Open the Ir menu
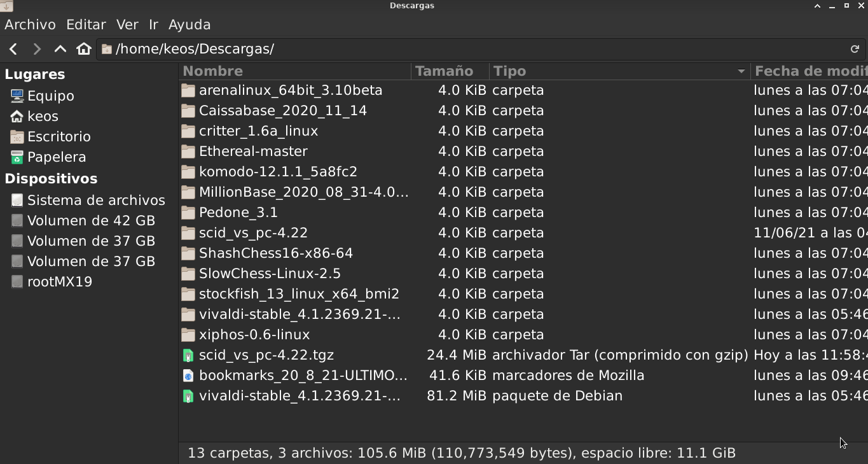The height and width of the screenshot is (464, 868). [x=153, y=25]
